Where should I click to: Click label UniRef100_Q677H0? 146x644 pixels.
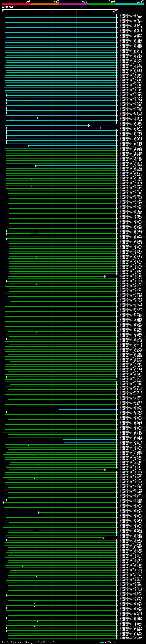pyautogui.click(x=131, y=88)
